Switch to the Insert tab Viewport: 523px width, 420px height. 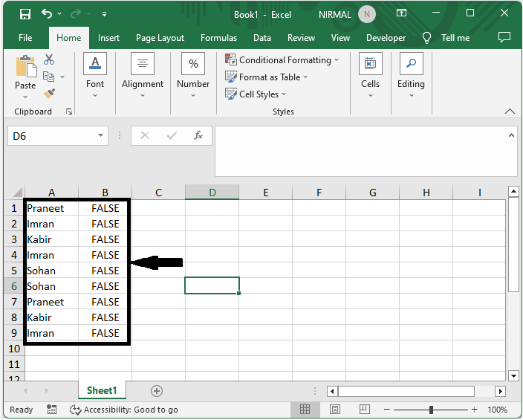click(x=108, y=38)
